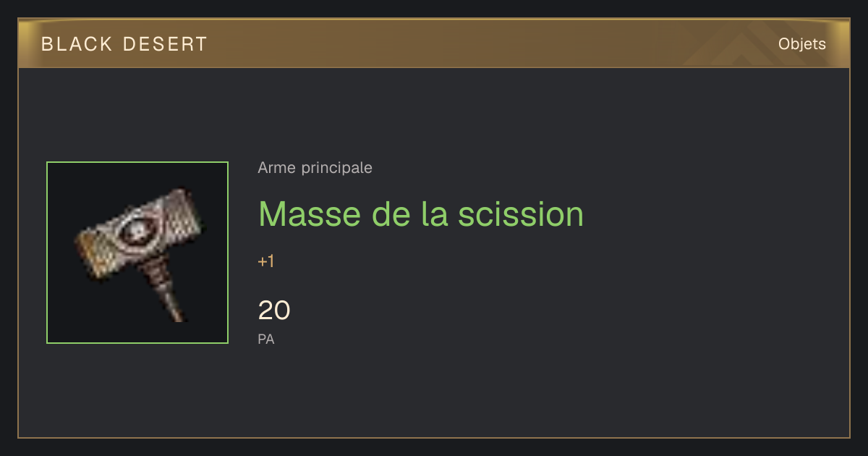Click the letter M in the item title
The width and height of the screenshot is (868, 456).
pyautogui.click(x=271, y=214)
